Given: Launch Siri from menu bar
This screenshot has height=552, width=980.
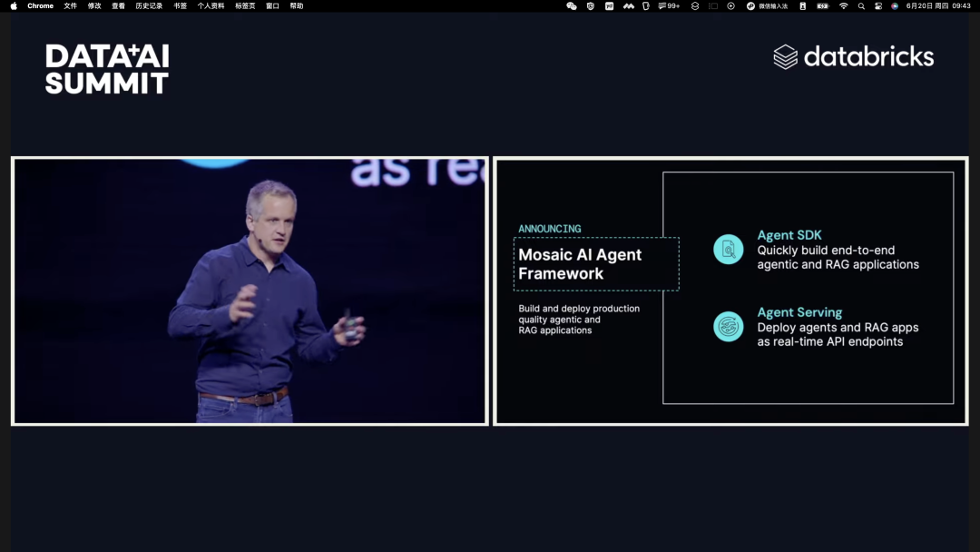Looking at the screenshot, I should tap(895, 5).
